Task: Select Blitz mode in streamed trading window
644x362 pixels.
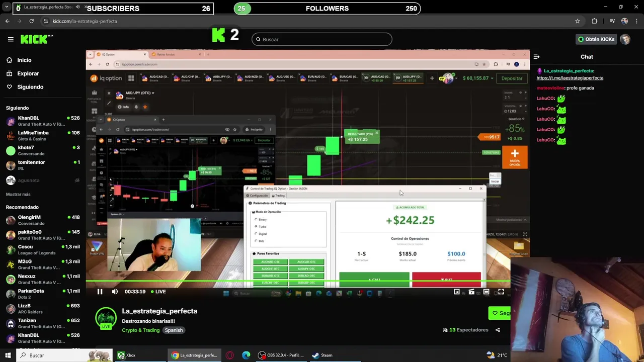Action: (260, 241)
